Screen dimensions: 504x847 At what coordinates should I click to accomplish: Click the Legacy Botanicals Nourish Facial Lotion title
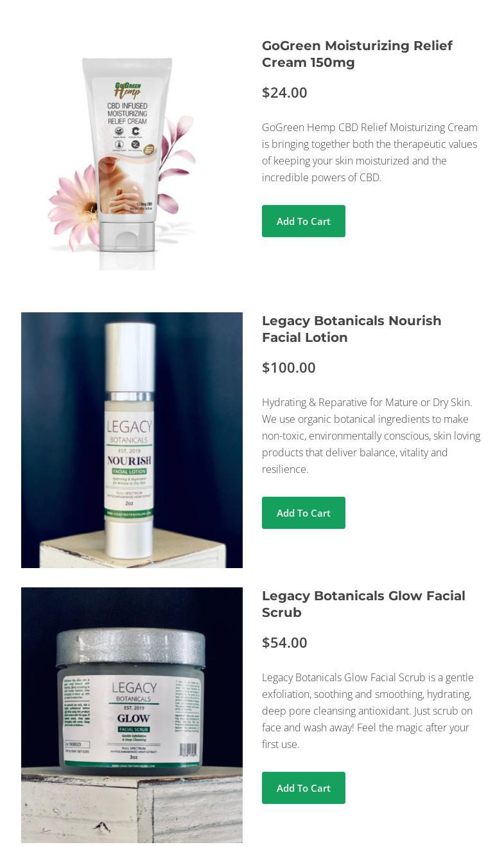coord(351,329)
